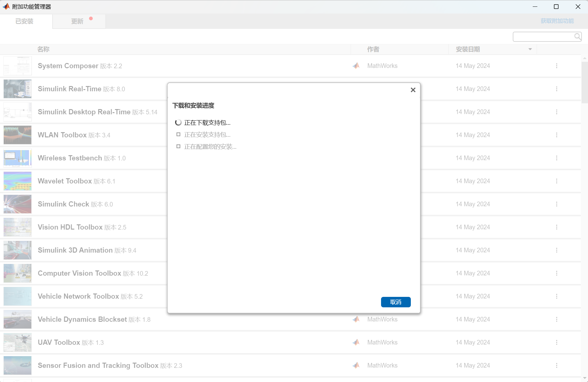Image resolution: width=588 pixels, height=382 pixels.
Task: Click Vehicle Dynamics Blockset thumbnail
Action: [x=18, y=319]
